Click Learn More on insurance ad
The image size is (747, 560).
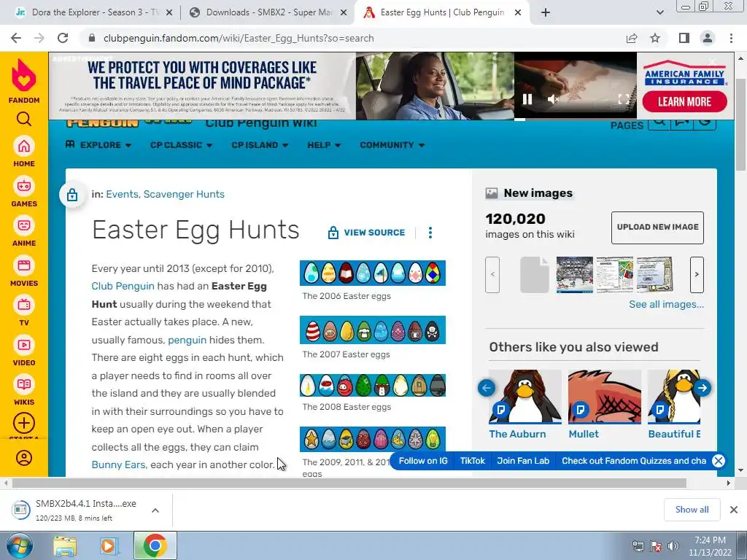[x=684, y=101]
